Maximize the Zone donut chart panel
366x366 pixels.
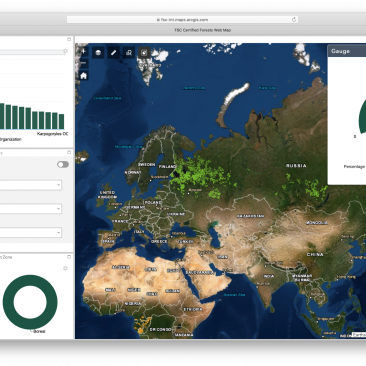pyautogui.click(x=69, y=257)
